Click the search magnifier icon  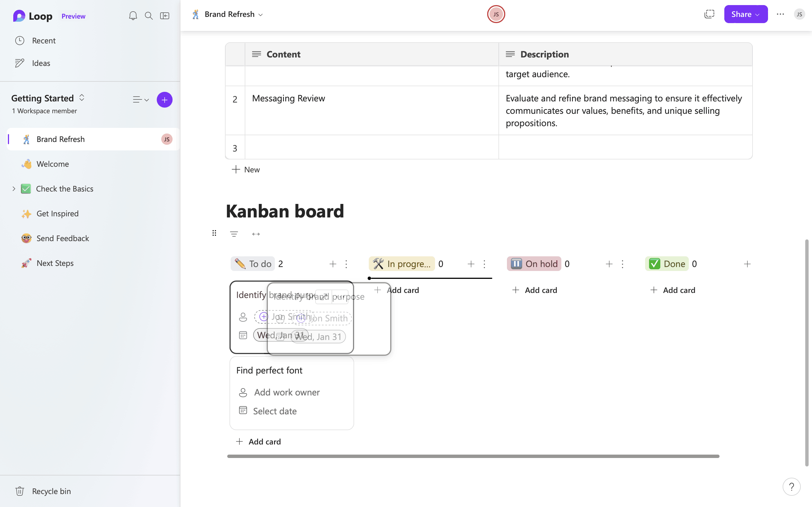[149, 16]
